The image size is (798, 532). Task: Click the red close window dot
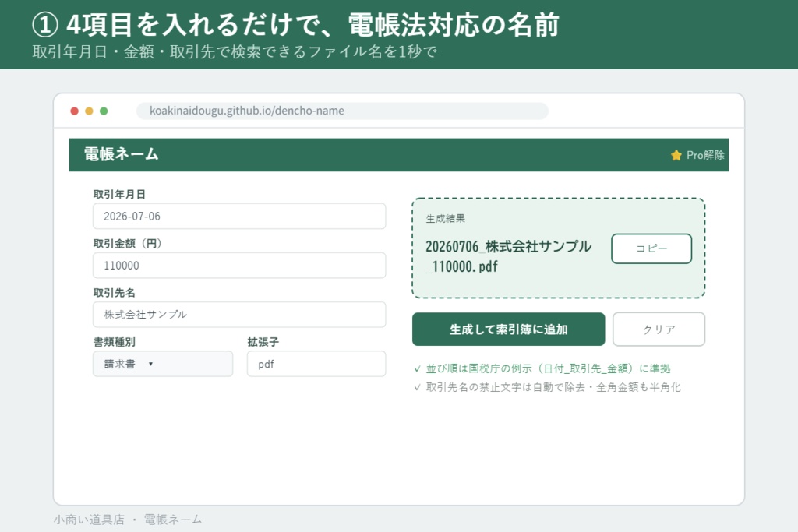coord(74,111)
